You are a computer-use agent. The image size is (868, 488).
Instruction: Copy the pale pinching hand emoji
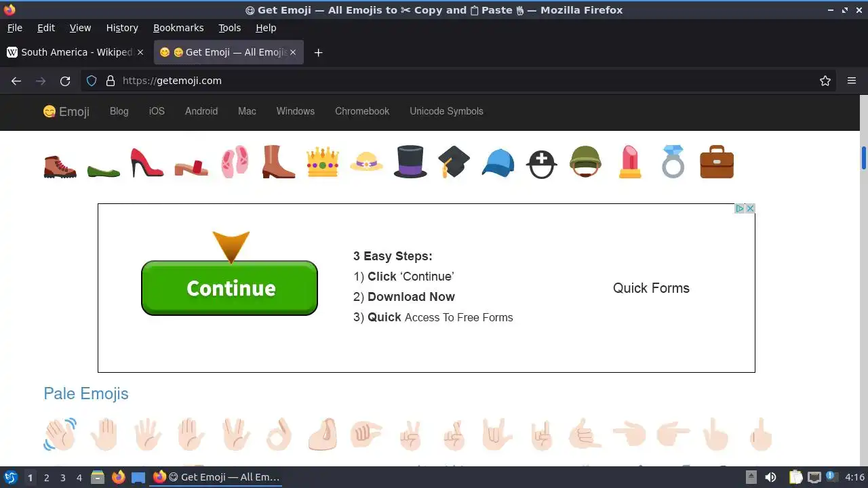366,434
